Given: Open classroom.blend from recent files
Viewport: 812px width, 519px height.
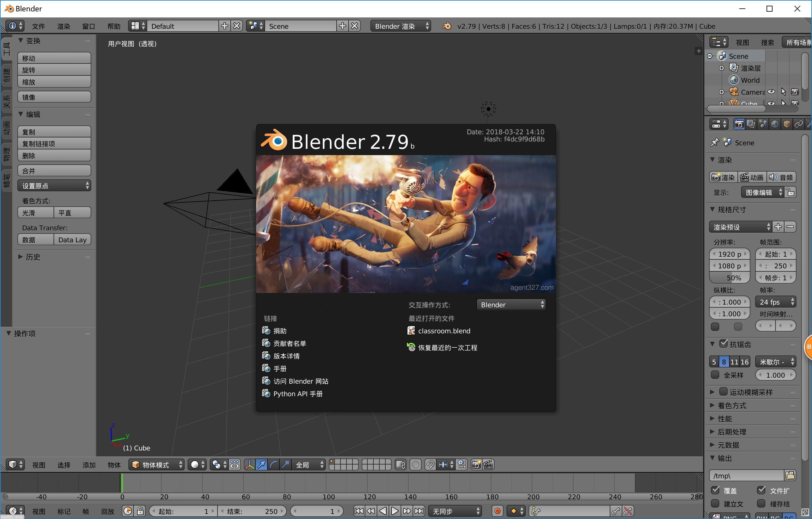Looking at the screenshot, I should (444, 331).
